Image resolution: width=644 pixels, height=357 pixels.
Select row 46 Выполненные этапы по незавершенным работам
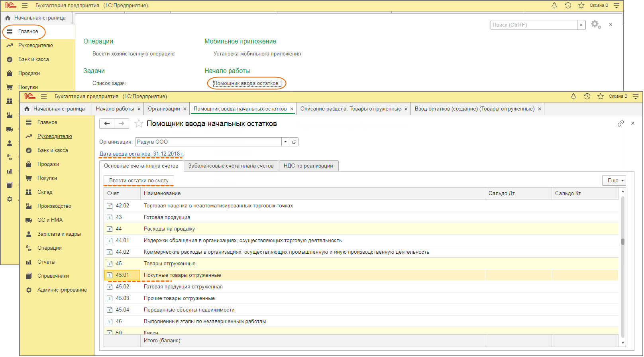tap(361, 321)
